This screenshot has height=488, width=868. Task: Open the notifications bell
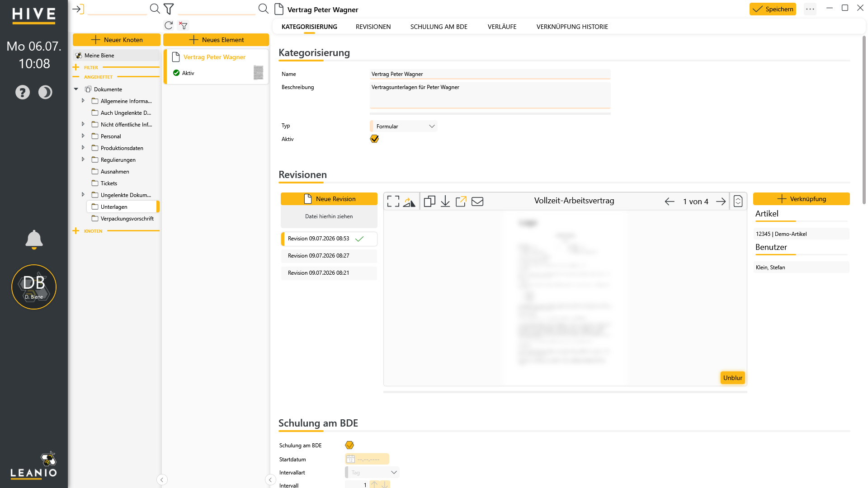point(34,239)
